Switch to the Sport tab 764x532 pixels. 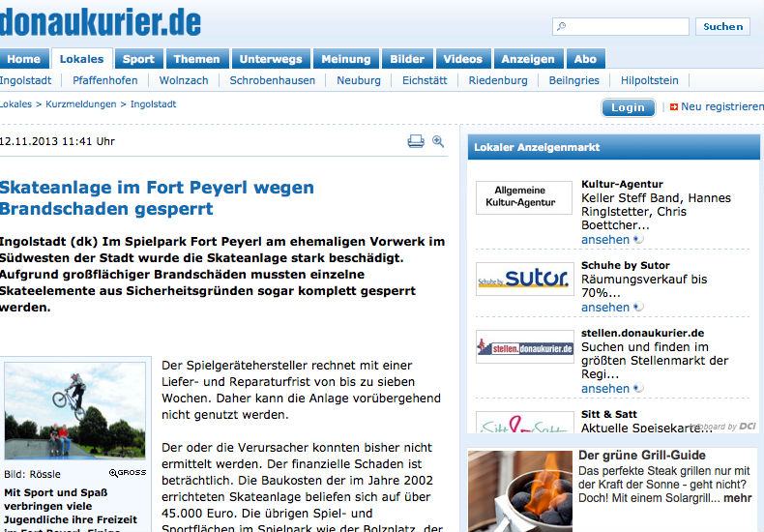coord(138,59)
